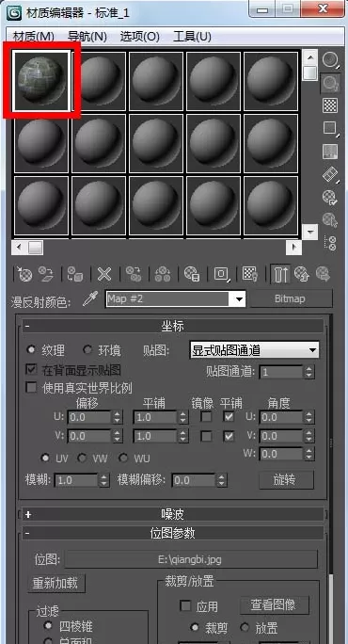348x644 pixels.
Task: Collapse the 坐标 rollout
Action: [173, 327]
